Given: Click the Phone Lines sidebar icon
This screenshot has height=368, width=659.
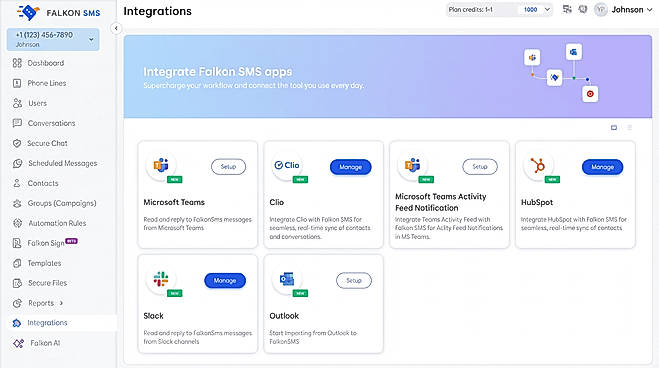Looking at the screenshot, I should [17, 83].
